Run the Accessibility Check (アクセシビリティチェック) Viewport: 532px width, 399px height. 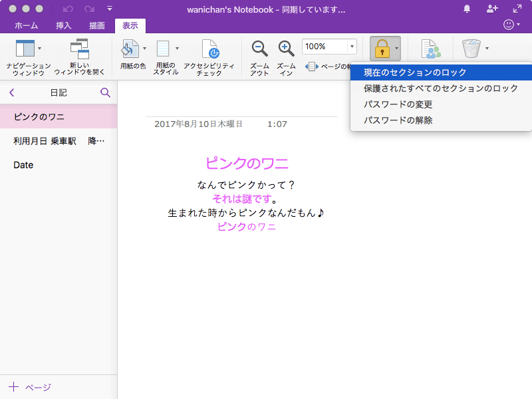(x=209, y=49)
